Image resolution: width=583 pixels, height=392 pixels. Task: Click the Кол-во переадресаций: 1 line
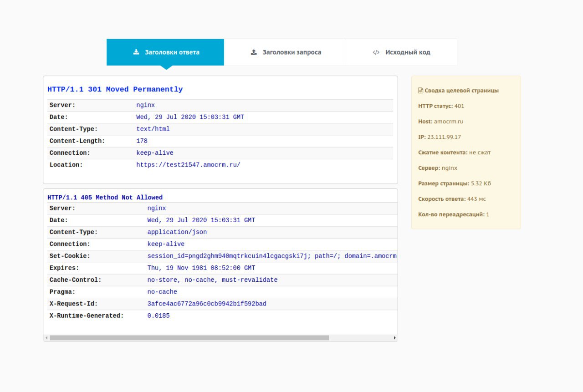click(x=454, y=214)
